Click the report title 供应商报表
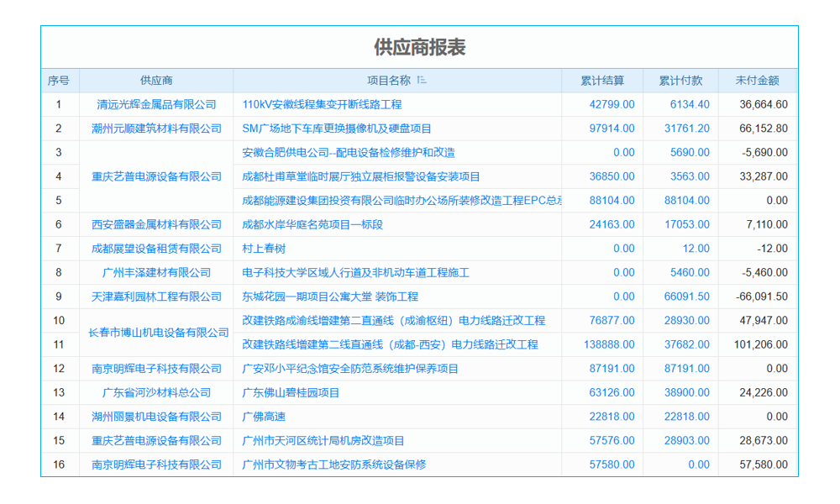Viewport: 840px width, 504px height. (420, 48)
